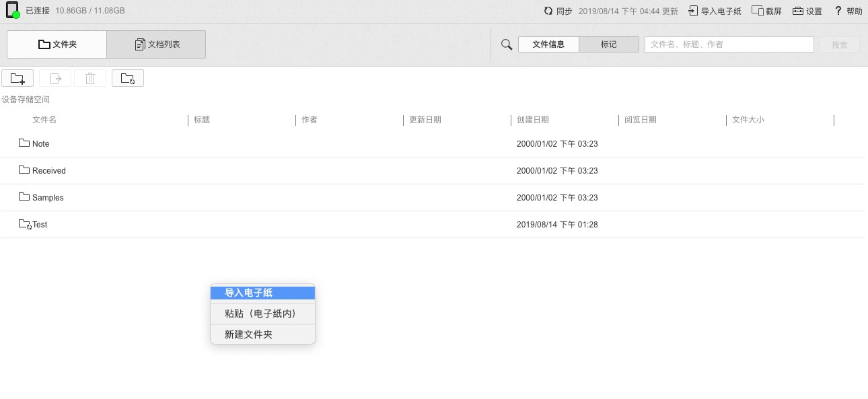Image resolution: width=868 pixels, height=399 pixels.
Task: Click the connected device icon
Action: [x=12, y=10]
